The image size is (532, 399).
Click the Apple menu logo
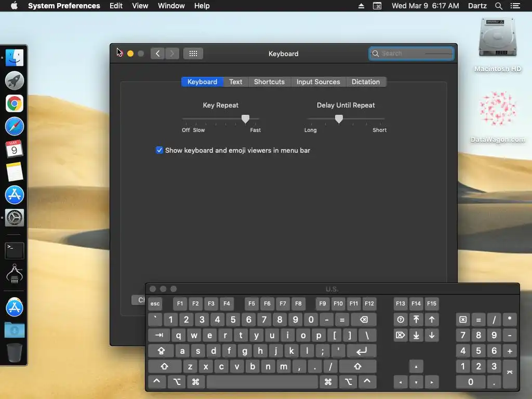14,6
